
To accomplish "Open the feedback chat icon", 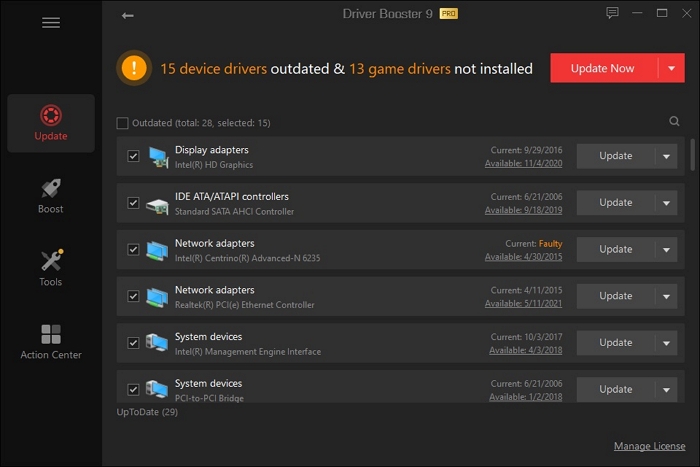I will [x=612, y=13].
